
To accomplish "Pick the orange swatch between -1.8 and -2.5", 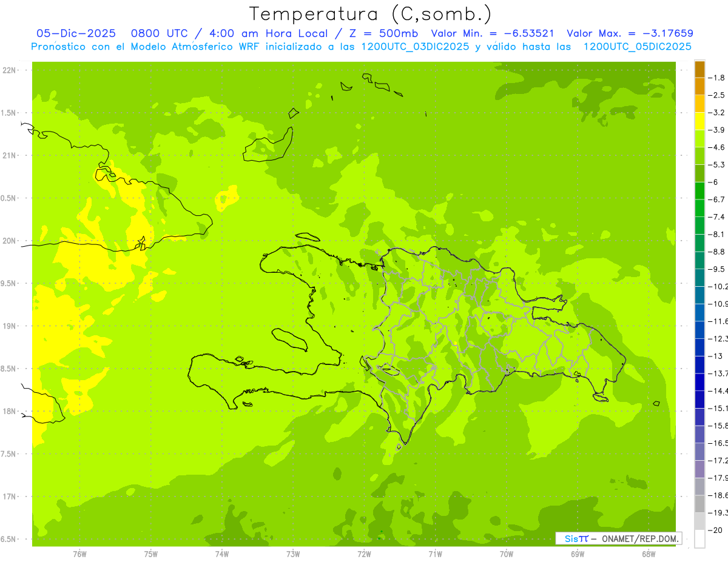I will pos(699,86).
